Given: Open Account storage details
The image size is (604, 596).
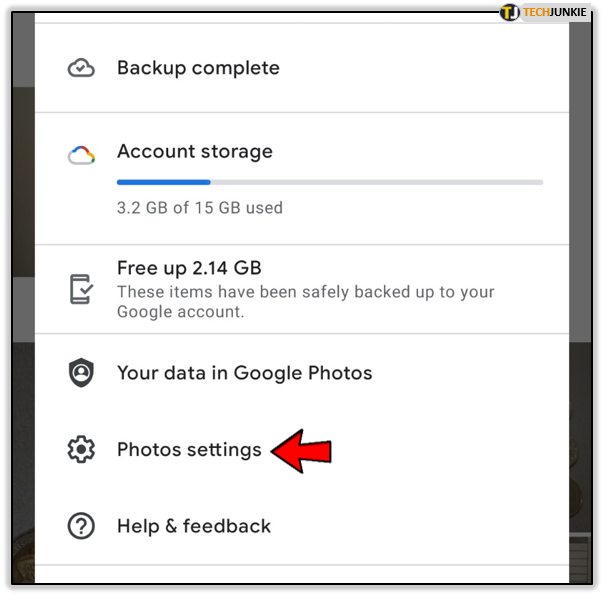Looking at the screenshot, I should 302,179.
